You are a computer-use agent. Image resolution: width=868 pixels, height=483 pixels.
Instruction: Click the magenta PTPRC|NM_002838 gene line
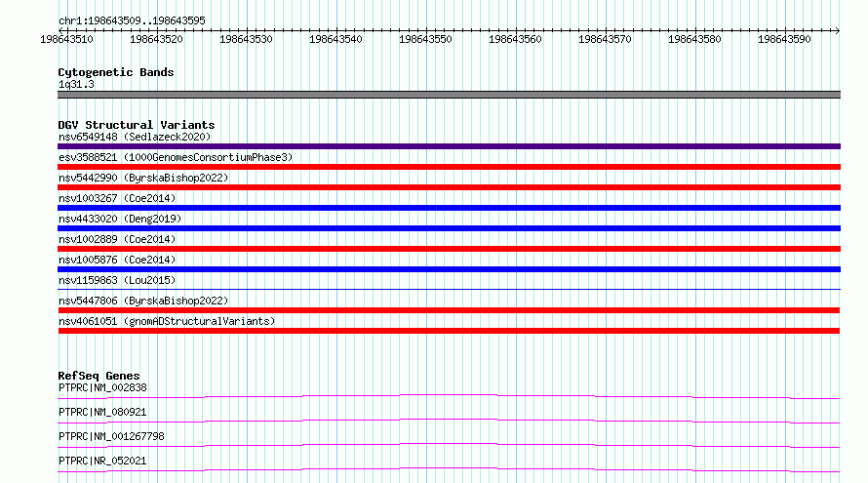[x=449, y=396]
